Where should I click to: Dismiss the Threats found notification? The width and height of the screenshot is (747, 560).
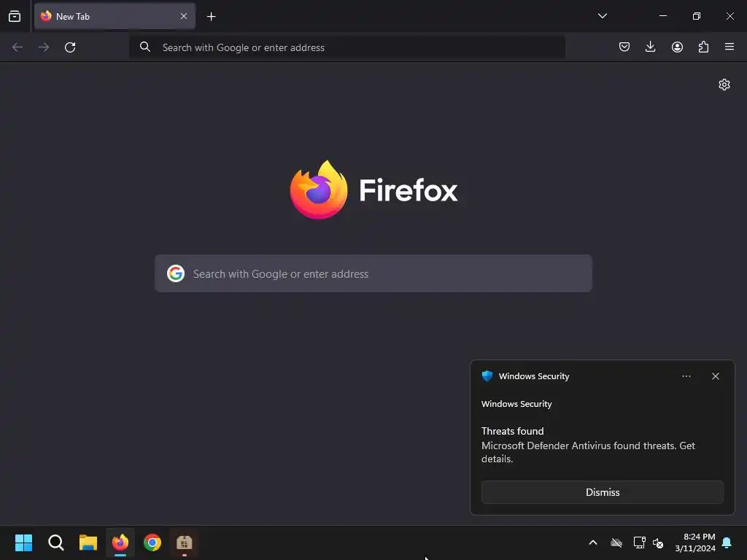coord(602,492)
